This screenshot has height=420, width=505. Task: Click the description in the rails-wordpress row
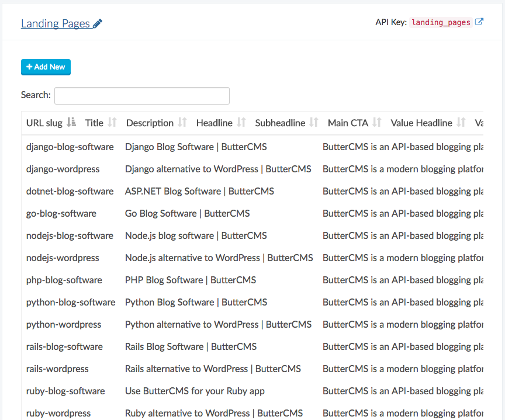[403, 369]
